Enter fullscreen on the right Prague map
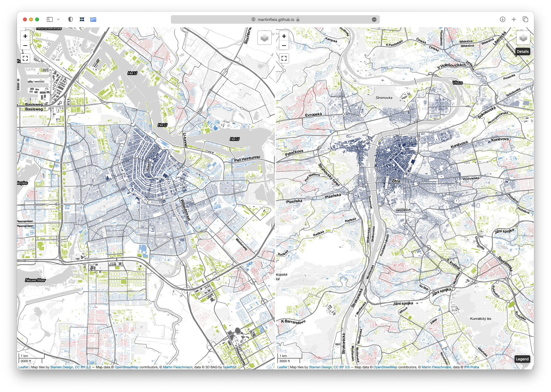 pyautogui.click(x=284, y=58)
